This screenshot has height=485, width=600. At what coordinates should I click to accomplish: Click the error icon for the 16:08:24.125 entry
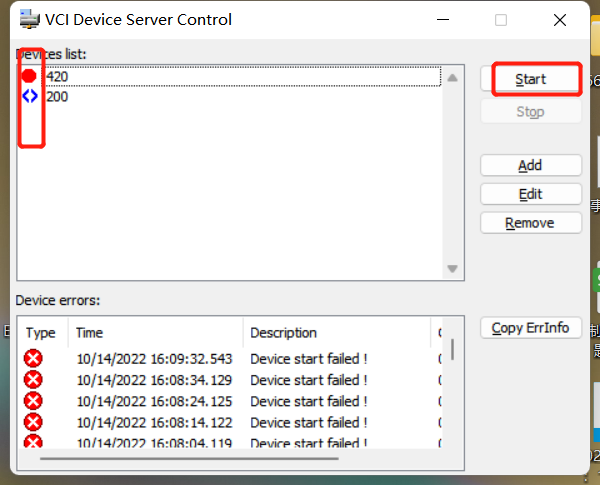[33, 401]
